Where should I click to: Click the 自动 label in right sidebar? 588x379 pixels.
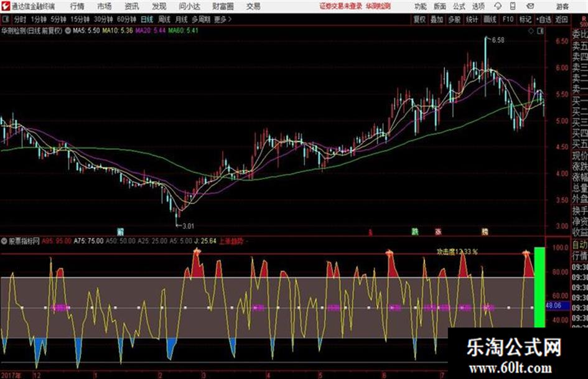click(x=580, y=245)
